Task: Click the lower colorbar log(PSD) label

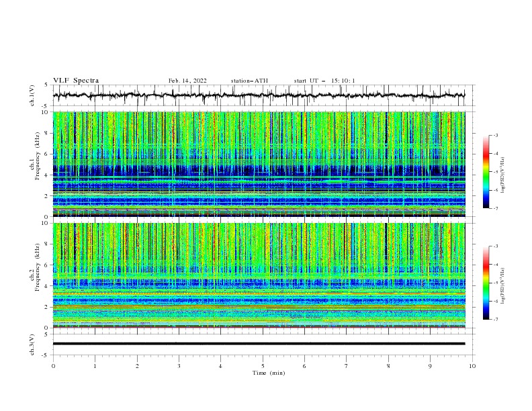Action: click(x=503, y=286)
